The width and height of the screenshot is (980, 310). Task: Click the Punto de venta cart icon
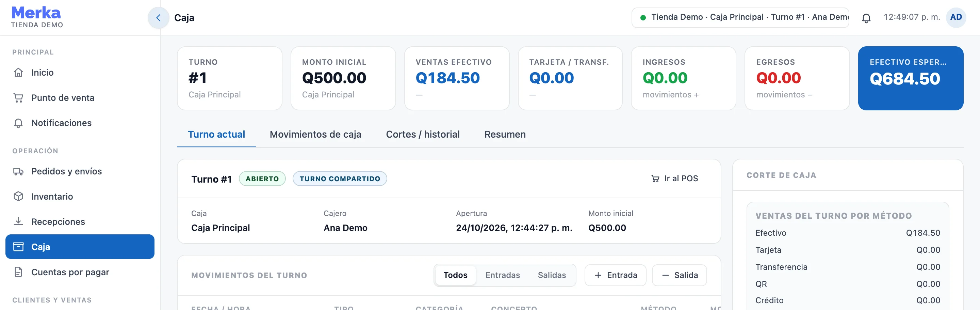[x=18, y=97]
